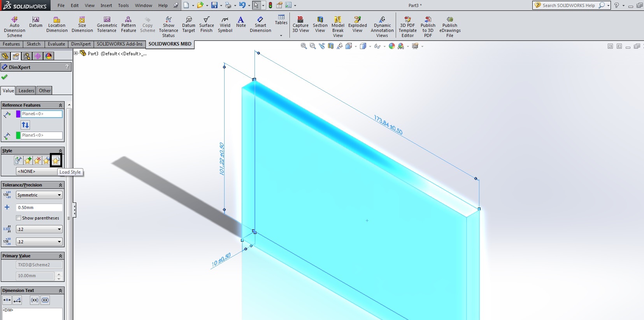Switch to the Evaluate tab

click(x=56, y=44)
